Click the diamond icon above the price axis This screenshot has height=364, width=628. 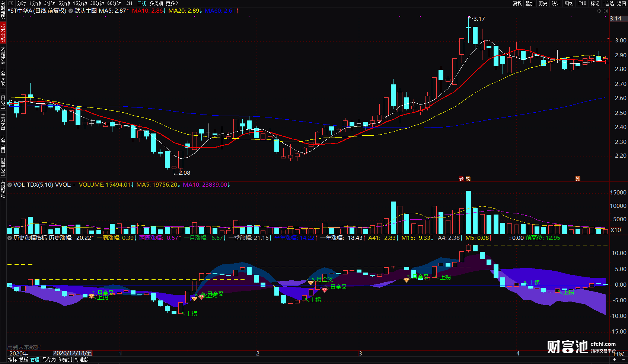point(599,11)
